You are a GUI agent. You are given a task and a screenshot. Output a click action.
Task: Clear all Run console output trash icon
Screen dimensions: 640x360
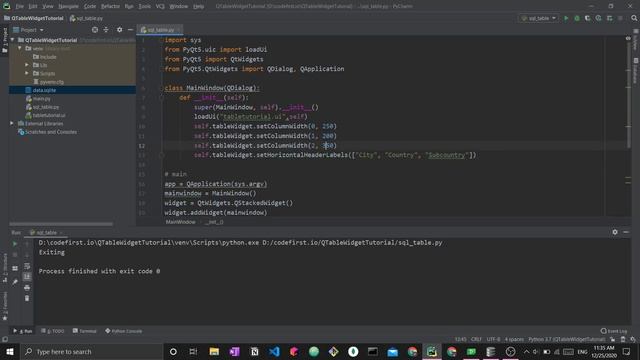click(x=27, y=298)
